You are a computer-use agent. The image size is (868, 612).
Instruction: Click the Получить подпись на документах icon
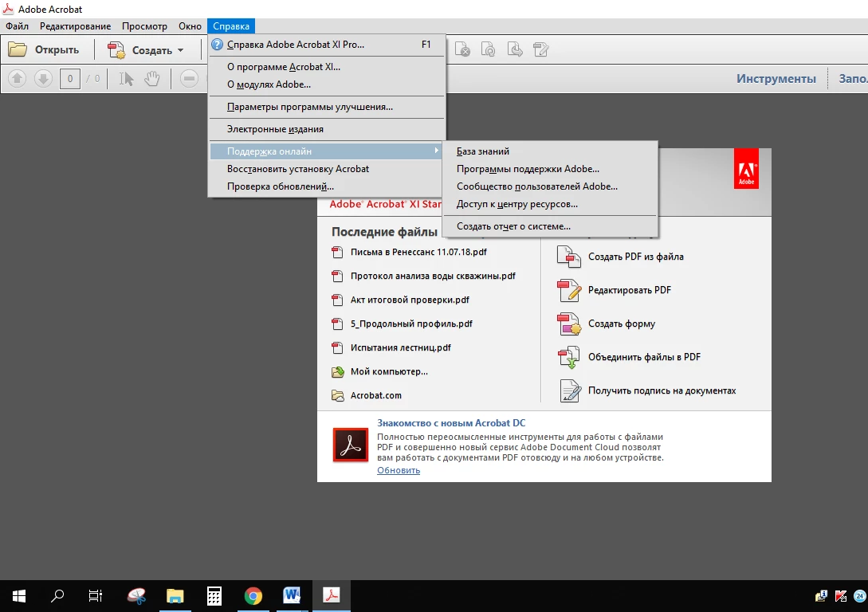(x=570, y=390)
